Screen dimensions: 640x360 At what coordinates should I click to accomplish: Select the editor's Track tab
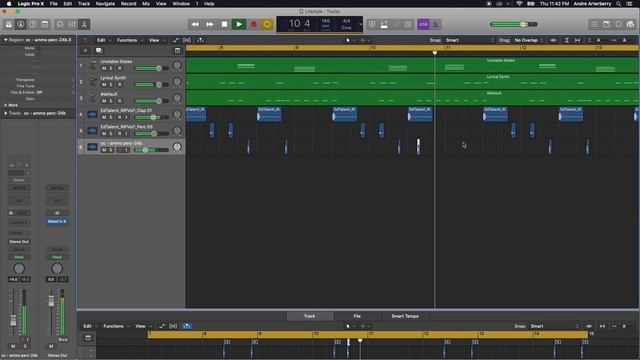point(309,316)
